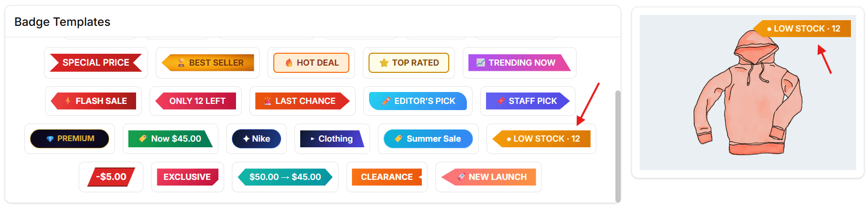
Task: Click the LOW STOCK badge on preview
Action: click(802, 28)
